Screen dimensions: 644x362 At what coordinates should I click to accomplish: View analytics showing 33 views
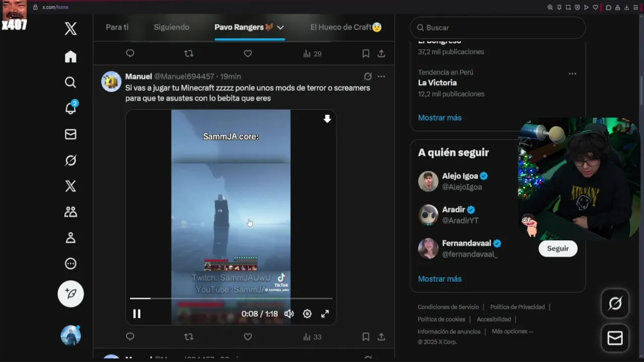pyautogui.click(x=312, y=337)
